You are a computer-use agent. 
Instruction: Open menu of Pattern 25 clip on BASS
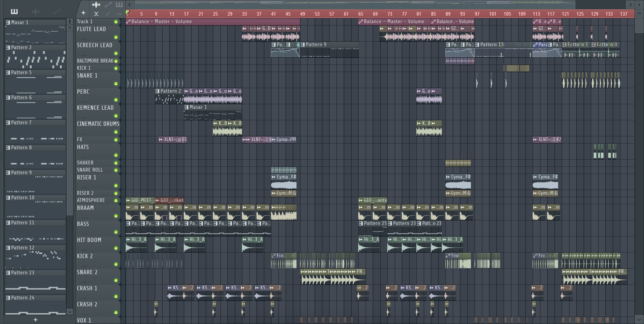point(361,224)
